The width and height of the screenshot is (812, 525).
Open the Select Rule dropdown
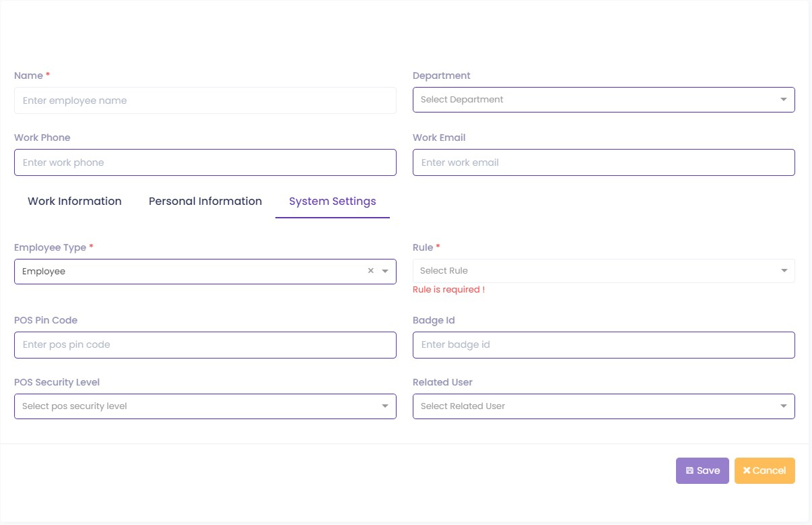click(603, 271)
